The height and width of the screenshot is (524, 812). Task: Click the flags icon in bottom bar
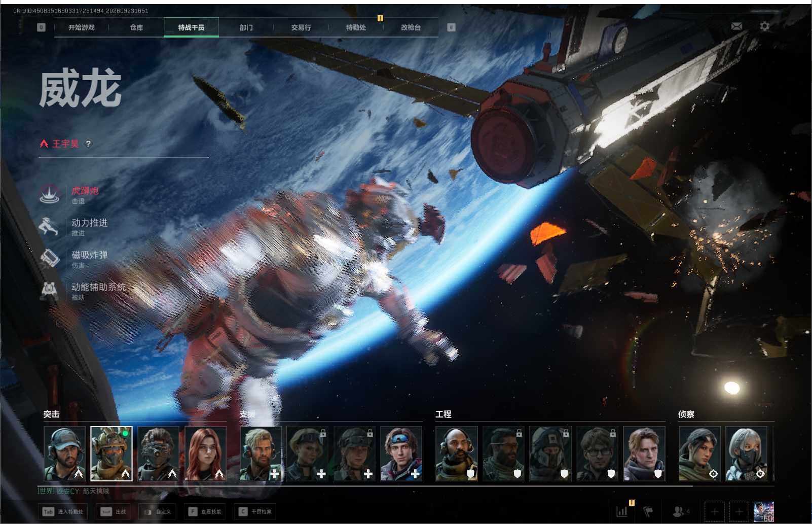tap(648, 511)
